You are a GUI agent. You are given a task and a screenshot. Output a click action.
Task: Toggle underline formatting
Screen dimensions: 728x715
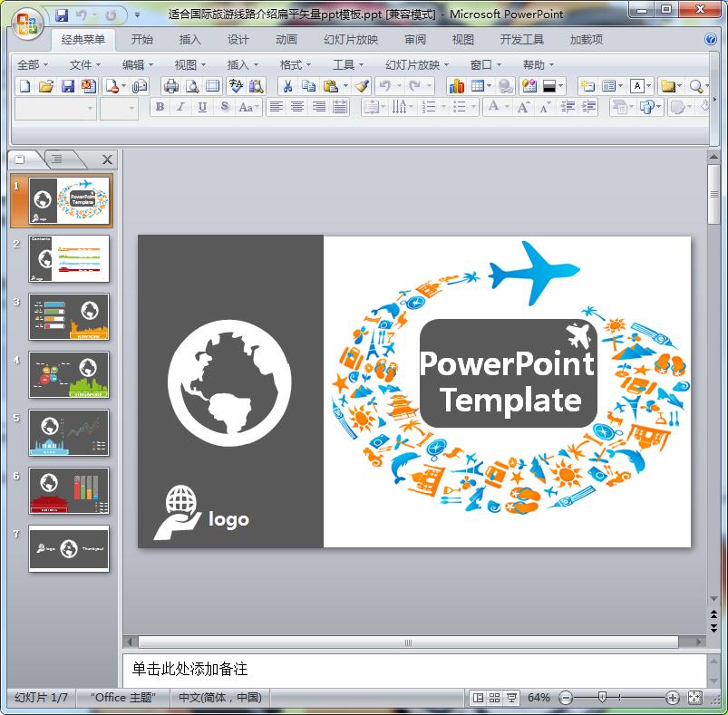[202, 107]
